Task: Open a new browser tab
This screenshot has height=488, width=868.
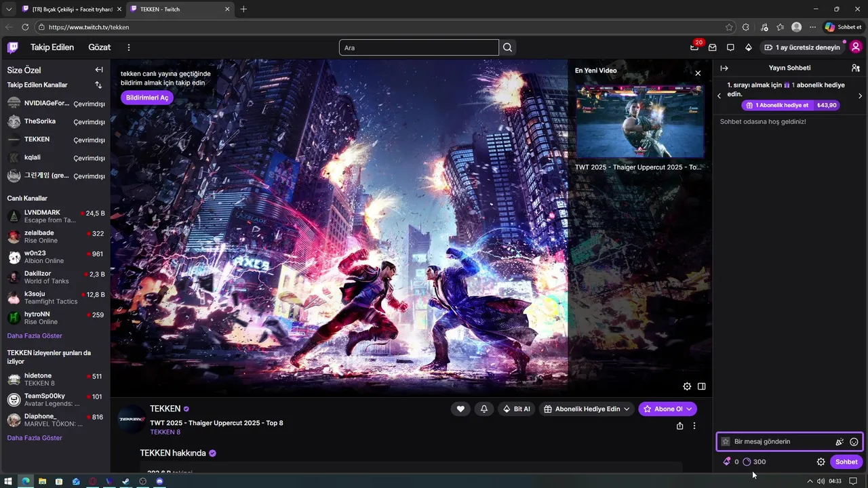Action: point(243,9)
